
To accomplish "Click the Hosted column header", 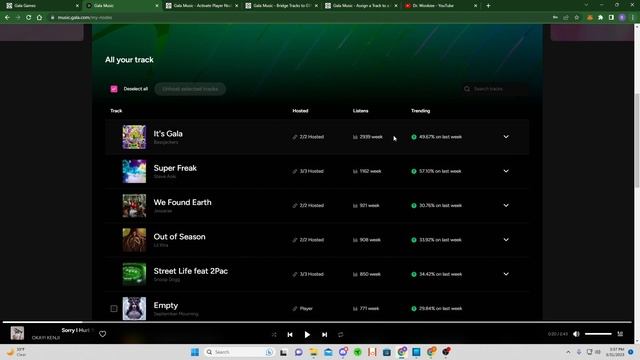I will pos(300,111).
